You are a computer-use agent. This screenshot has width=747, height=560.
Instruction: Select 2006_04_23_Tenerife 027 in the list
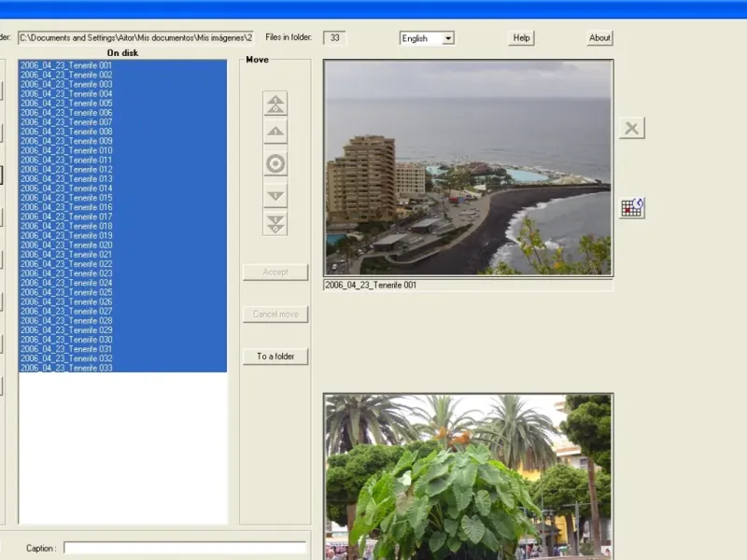[x=122, y=312]
